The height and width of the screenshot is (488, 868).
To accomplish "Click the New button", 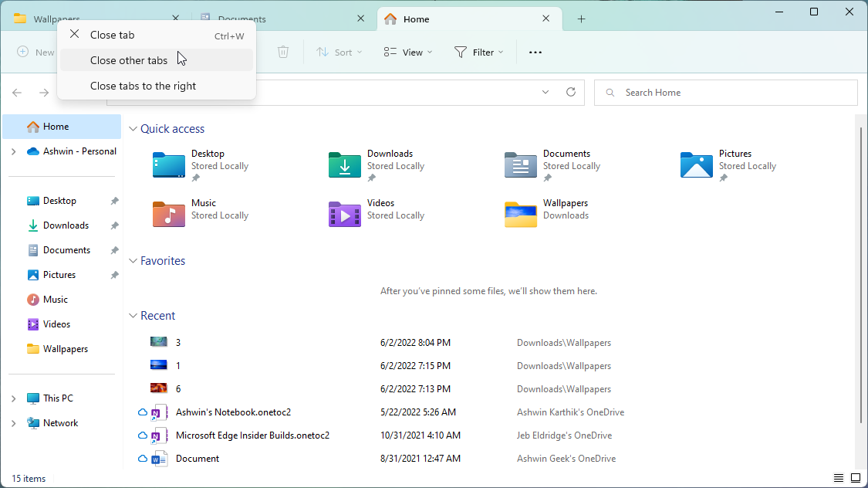I will click(35, 52).
